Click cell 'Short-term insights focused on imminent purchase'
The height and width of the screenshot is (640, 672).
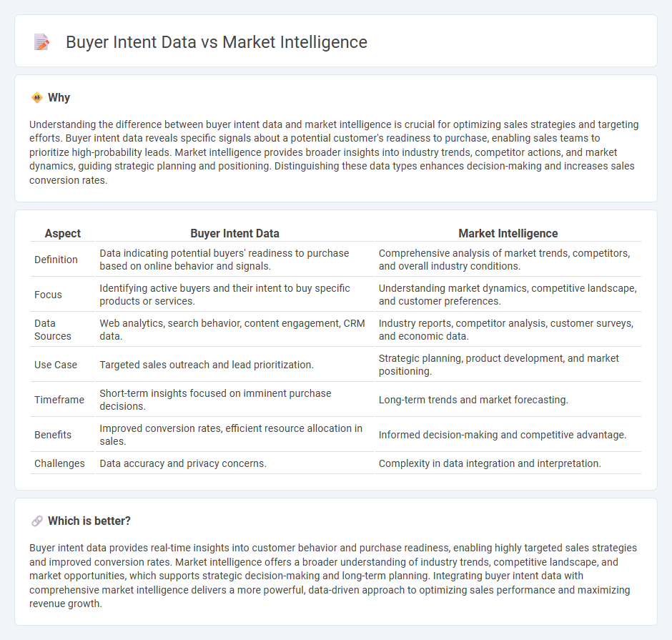[235, 400]
